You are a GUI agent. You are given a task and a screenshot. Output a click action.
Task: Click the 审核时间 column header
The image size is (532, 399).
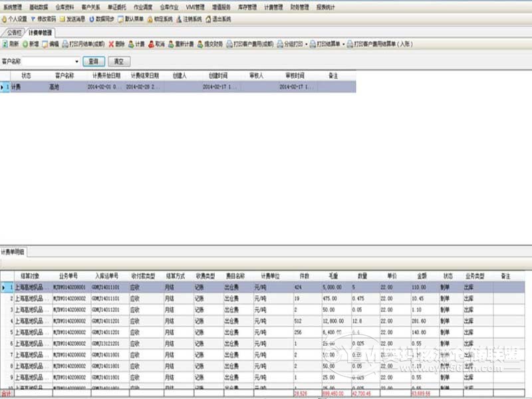(295, 76)
